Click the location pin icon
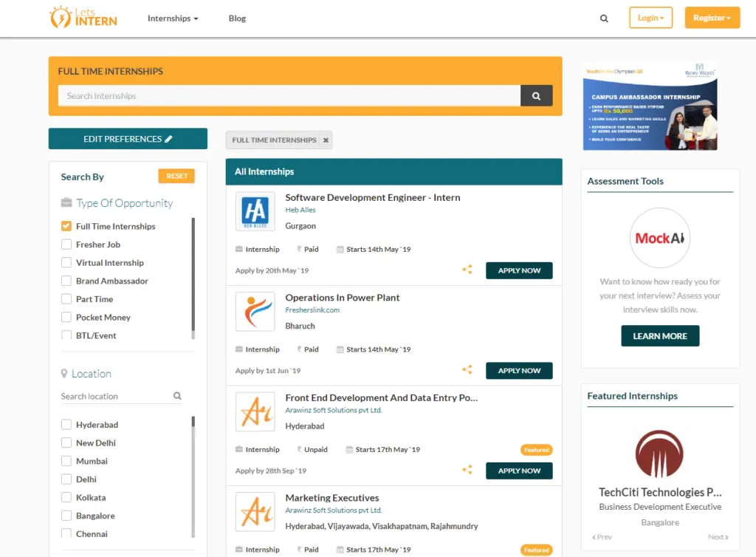This screenshot has height=557, width=756. point(64,374)
